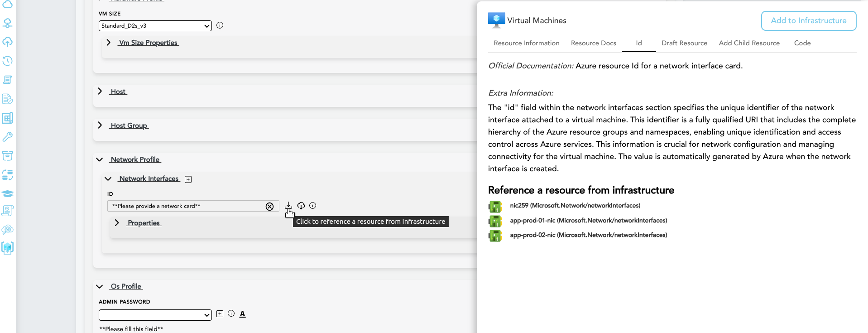This screenshot has width=868, height=333.
Task: Select the Id tab
Action: (x=639, y=43)
